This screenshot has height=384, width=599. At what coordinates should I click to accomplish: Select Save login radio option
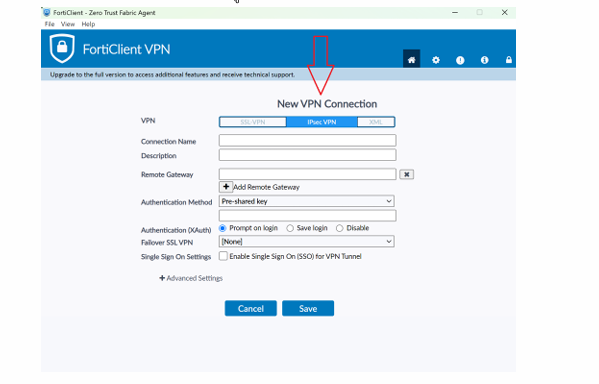290,228
